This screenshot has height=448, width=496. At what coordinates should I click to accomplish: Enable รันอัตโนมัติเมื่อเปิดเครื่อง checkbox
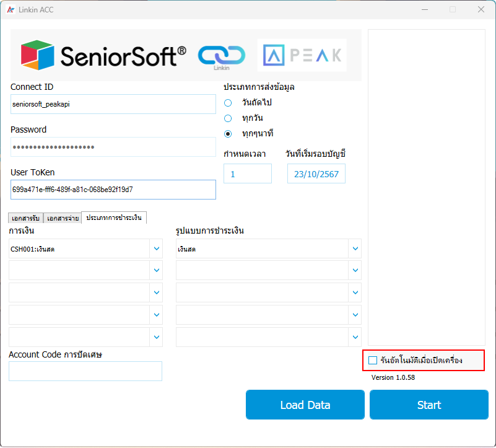[373, 360]
